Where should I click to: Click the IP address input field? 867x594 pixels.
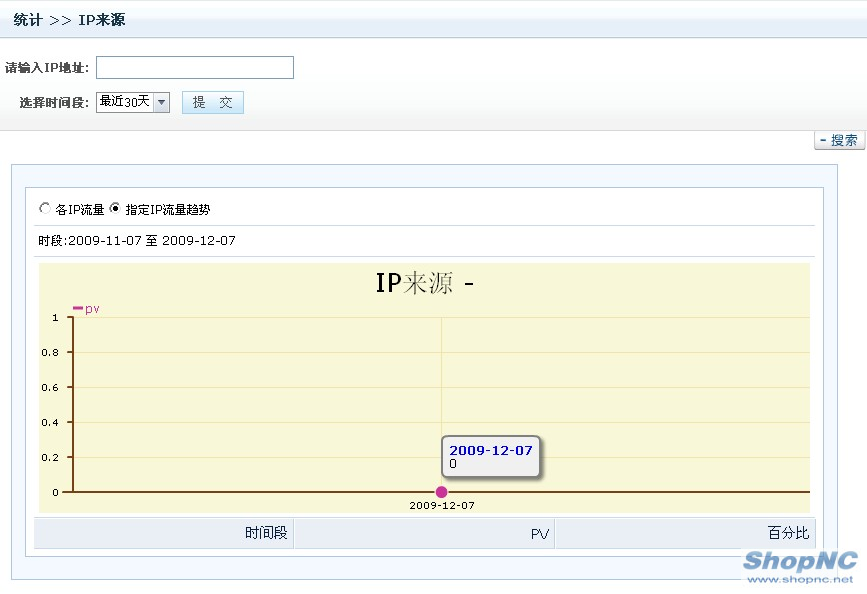point(195,67)
